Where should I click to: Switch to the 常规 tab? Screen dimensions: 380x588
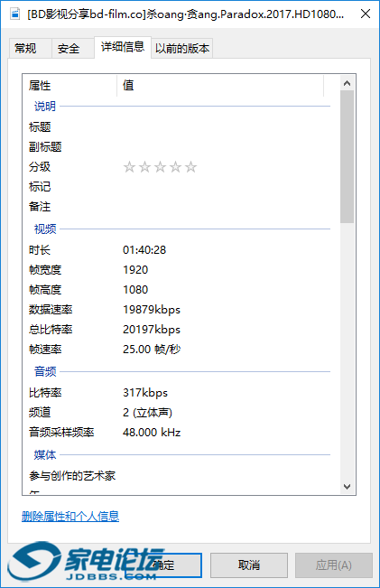coord(30,49)
